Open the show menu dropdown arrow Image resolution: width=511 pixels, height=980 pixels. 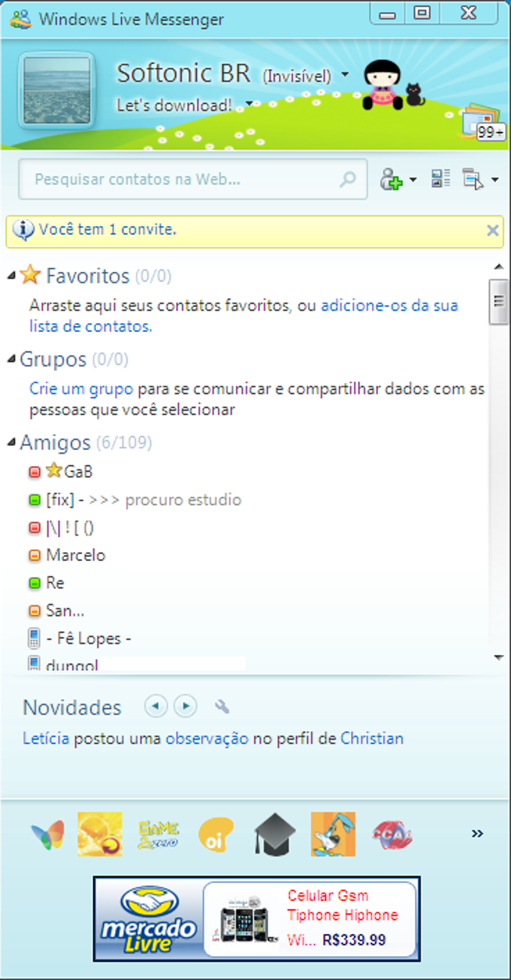pyautogui.click(x=494, y=180)
